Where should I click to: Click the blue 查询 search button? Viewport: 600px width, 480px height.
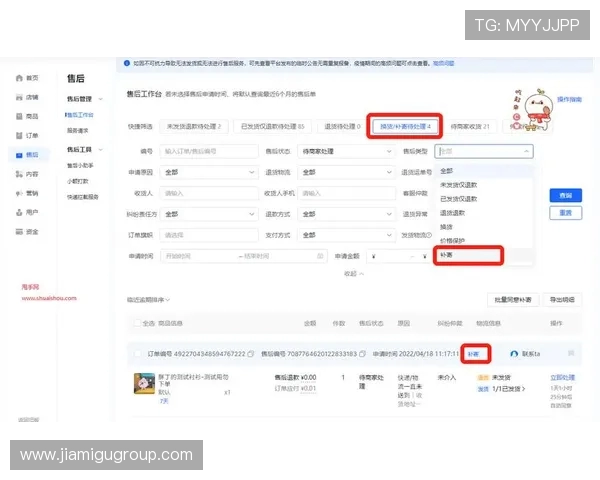pyautogui.click(x=566, y=195)
